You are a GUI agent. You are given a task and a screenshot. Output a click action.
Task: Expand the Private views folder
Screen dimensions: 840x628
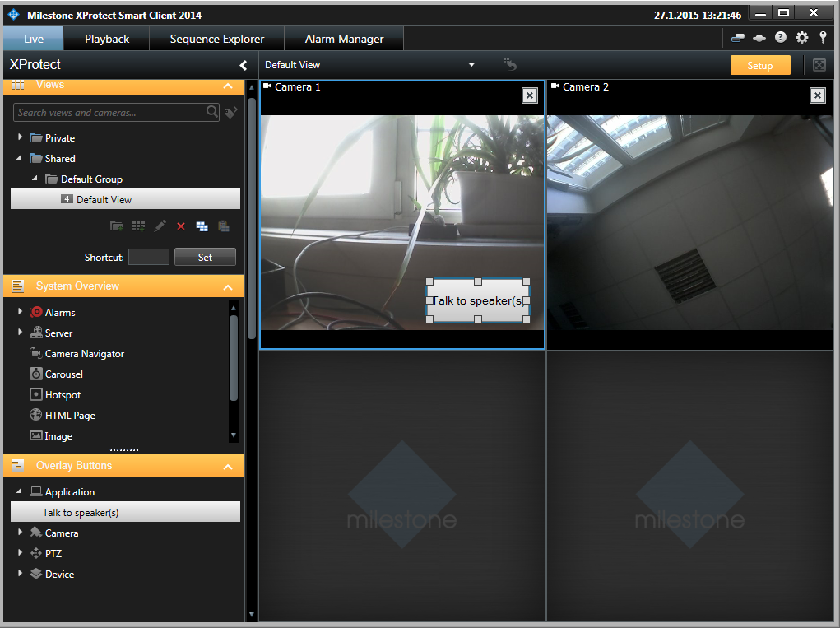pyautogui.click(x=21, y=137)
